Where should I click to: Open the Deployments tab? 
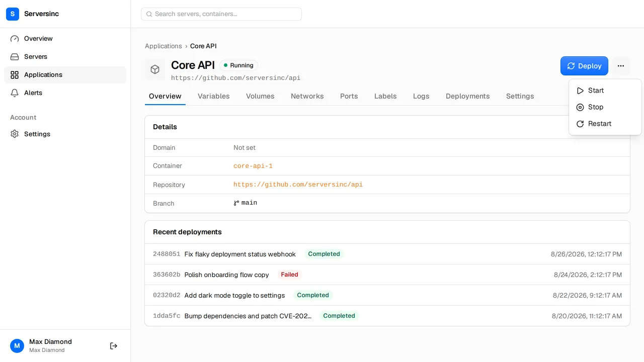coord(468,96)
